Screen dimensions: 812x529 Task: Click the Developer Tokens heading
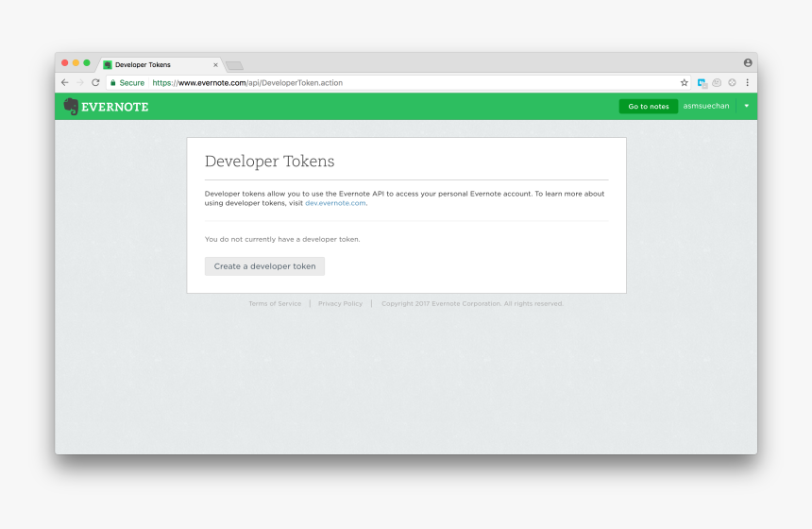[269, 162]
